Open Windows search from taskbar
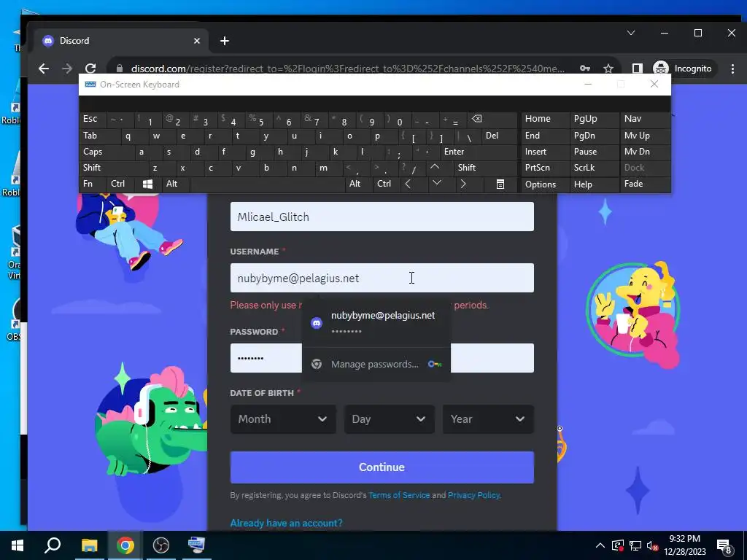The image size is (747, 560). click(53, 545)
